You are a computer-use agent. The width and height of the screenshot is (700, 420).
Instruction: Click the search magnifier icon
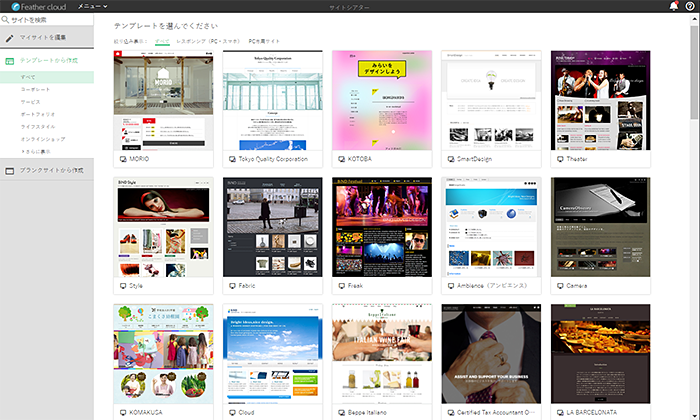tap(6, 19)
